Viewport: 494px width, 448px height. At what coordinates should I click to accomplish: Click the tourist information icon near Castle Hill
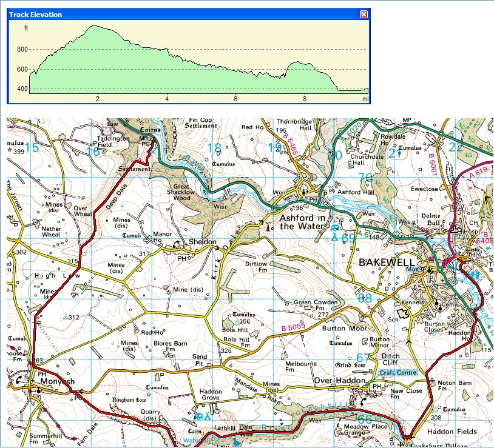point(475,275)
